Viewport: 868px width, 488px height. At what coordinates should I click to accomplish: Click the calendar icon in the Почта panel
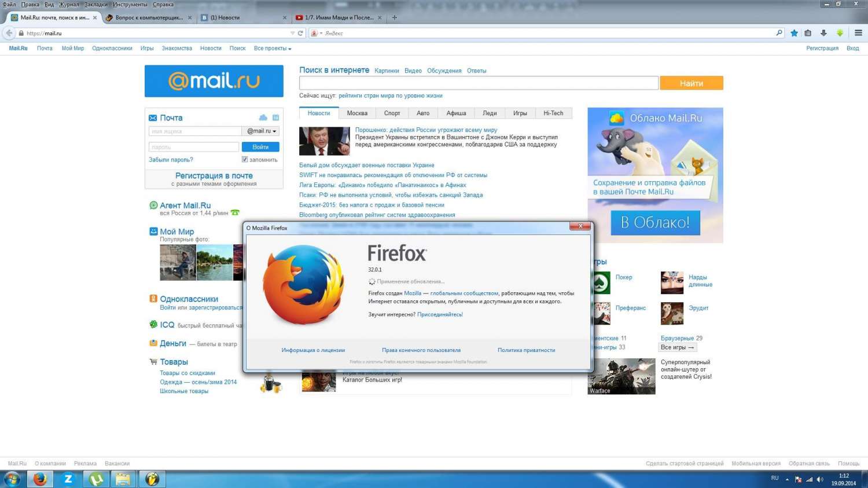click(276, 118)
